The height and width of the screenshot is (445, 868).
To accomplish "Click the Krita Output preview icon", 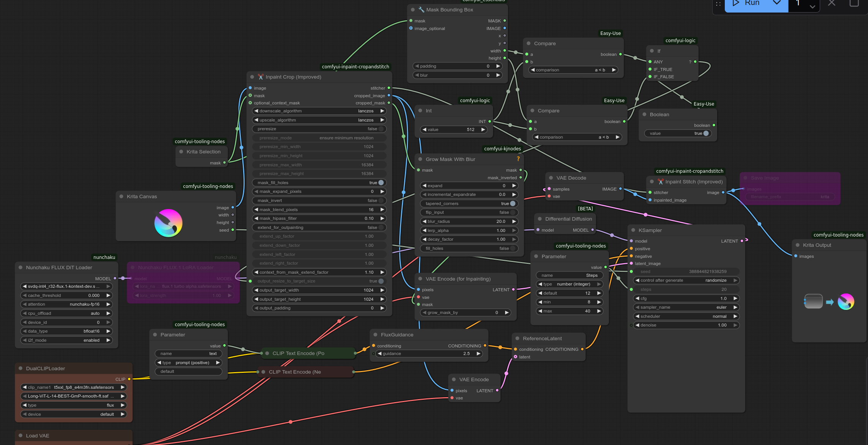I will (x=829, y=302).
